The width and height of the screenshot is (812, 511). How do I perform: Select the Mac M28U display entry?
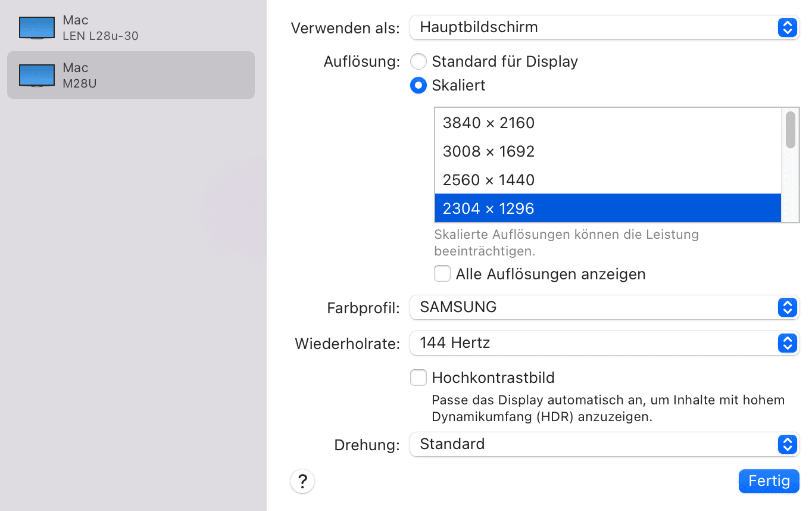coord(131,75)
